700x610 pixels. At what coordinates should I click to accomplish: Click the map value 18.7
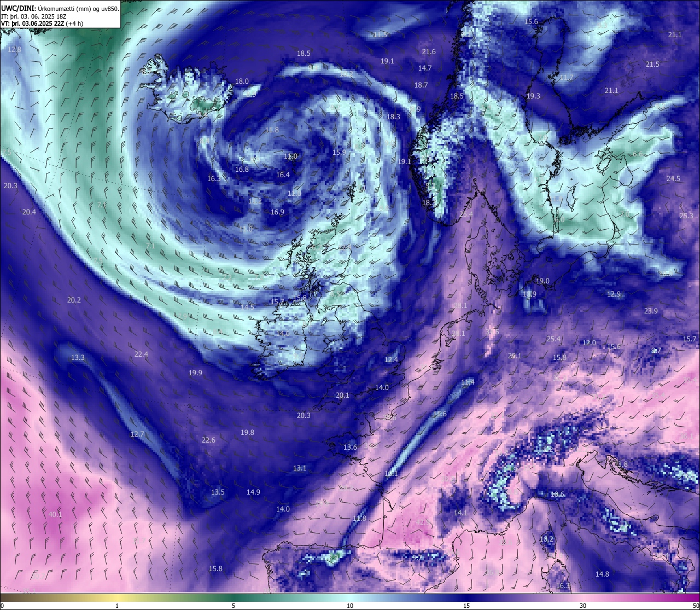(x=421, y=85)
